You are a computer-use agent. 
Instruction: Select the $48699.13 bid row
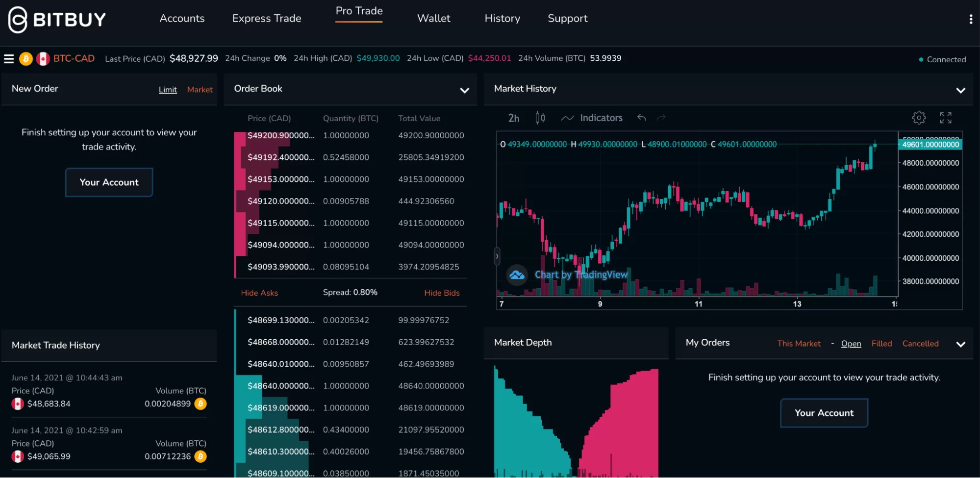tap(350, 321)
